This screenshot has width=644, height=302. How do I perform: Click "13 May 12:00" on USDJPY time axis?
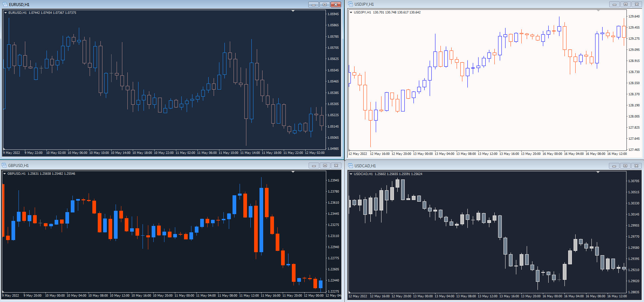[x=488, y=154]
